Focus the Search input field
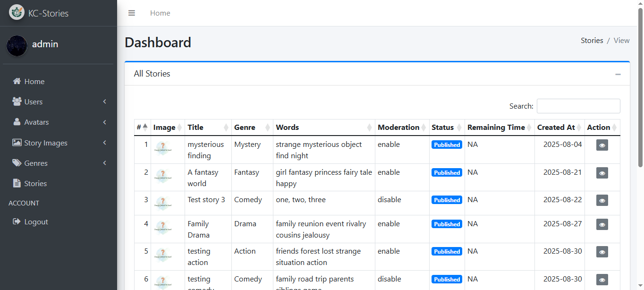 [578, 106]
